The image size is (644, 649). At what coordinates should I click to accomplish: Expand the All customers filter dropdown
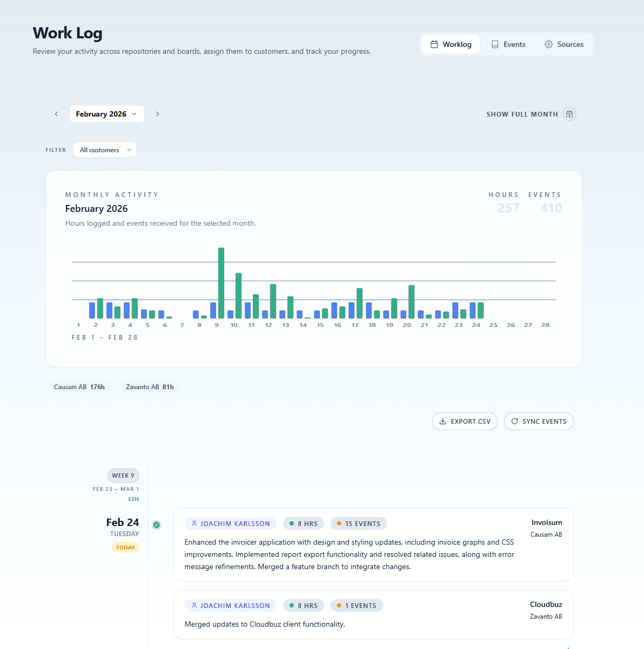pos(104,150)
